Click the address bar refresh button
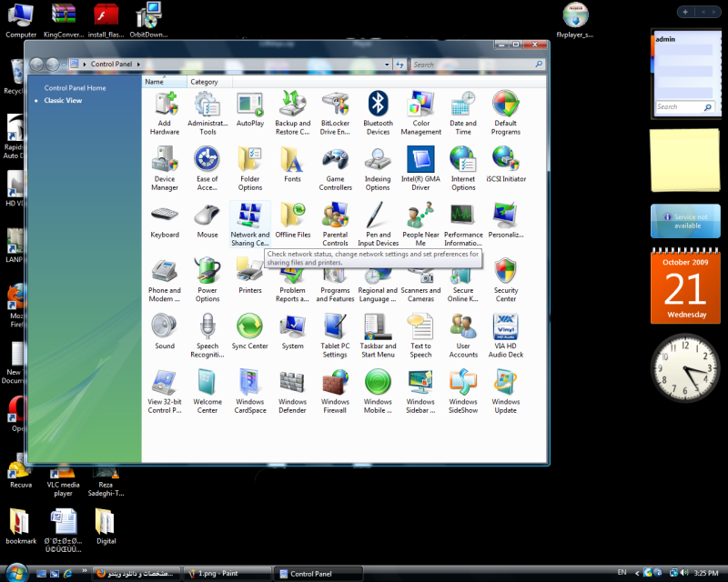Screen dimensions: 728x582 coord(399,65)
